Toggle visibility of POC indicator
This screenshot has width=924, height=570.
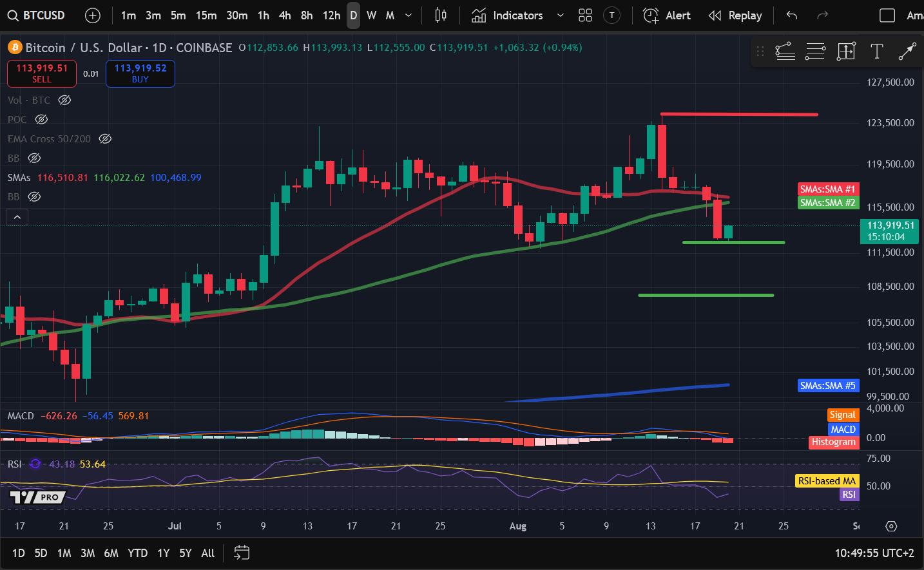pos(41,120)
